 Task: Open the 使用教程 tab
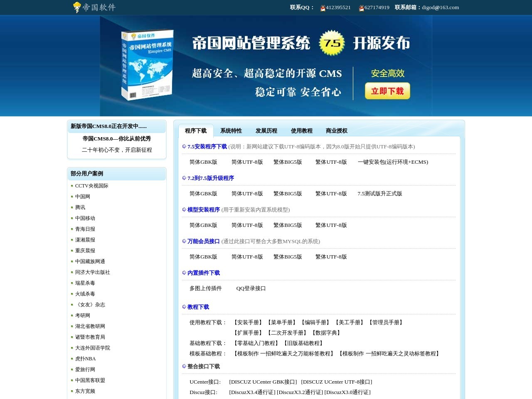(x=302, y=131)
